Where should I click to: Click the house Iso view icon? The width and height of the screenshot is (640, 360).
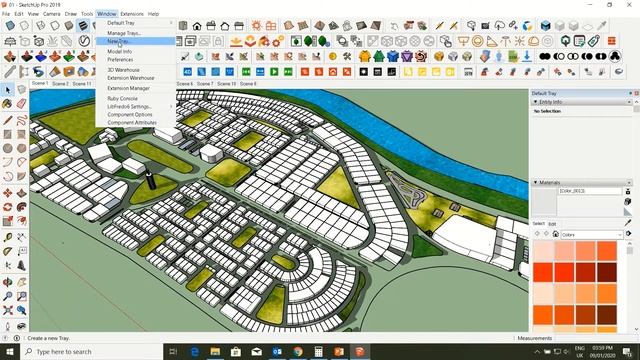point(197,26)
